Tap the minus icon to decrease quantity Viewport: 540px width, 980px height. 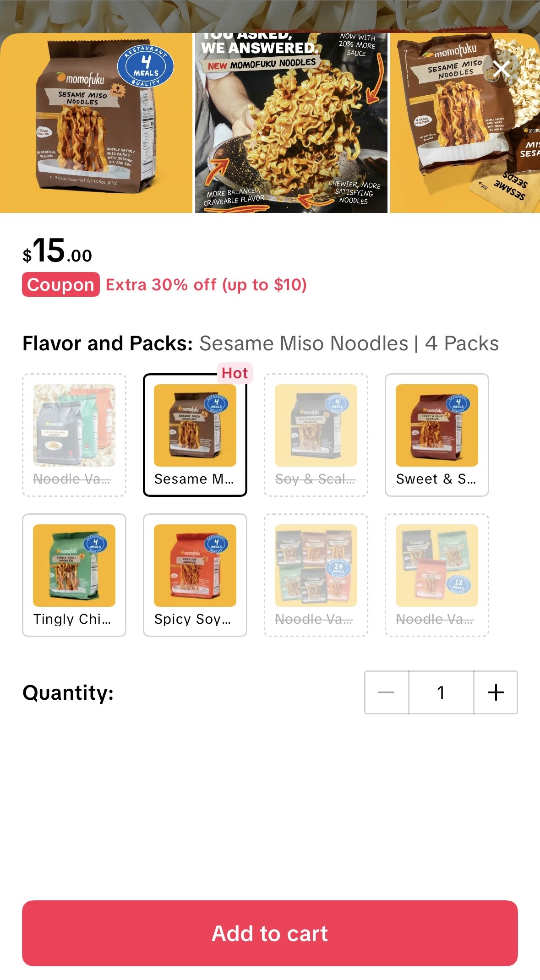pyautogui.click(x=386, y=693)
